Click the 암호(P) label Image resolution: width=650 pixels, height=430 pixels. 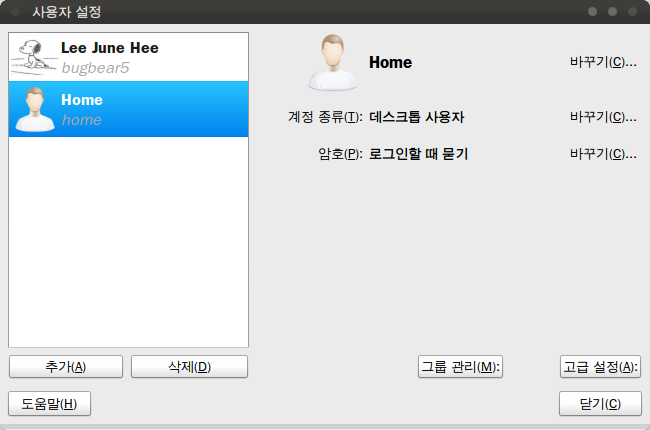coord(340,154)
